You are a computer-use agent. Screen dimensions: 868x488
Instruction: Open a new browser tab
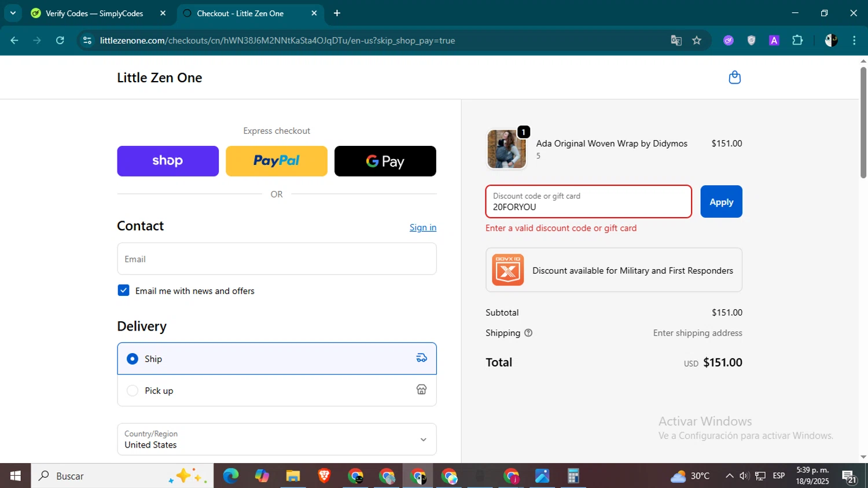pos(337,13)
